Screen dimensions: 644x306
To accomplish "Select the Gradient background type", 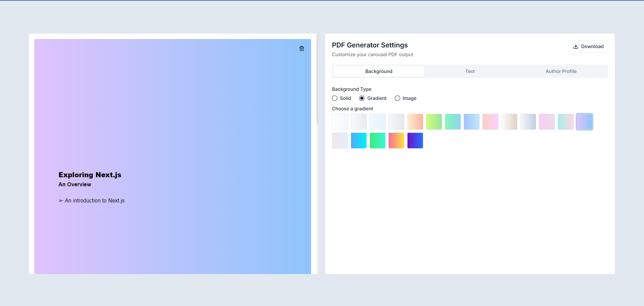I will (362, 98).
